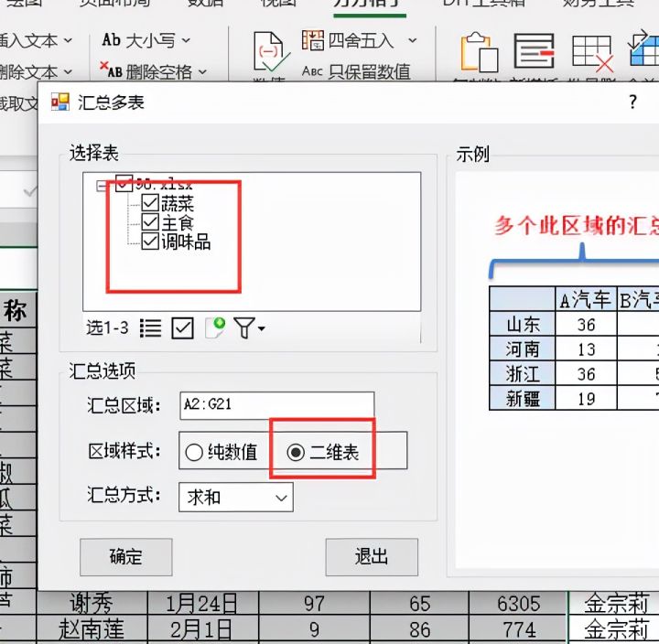The image size is (659, 644).
Task: Select the cell containing 86
Action: click(419, 629)
